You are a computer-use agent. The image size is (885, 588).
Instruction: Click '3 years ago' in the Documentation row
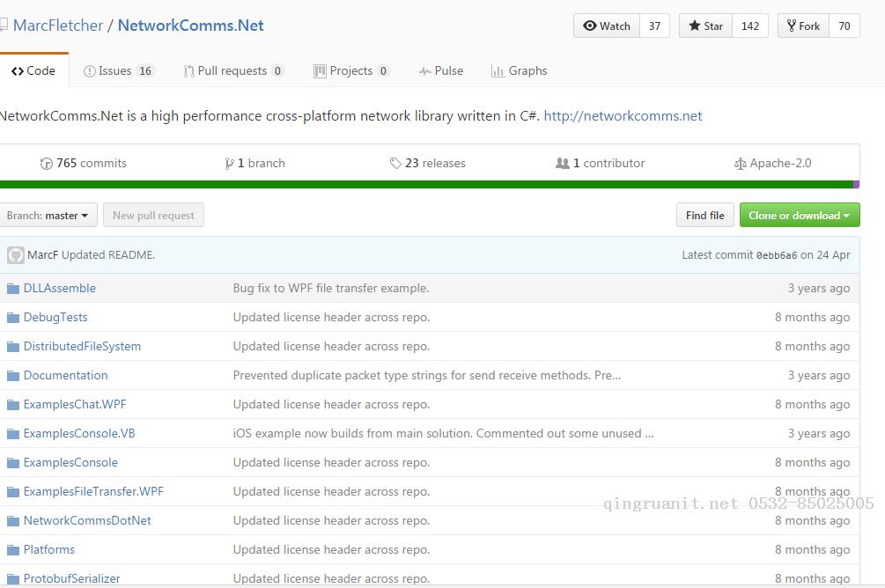819,375
